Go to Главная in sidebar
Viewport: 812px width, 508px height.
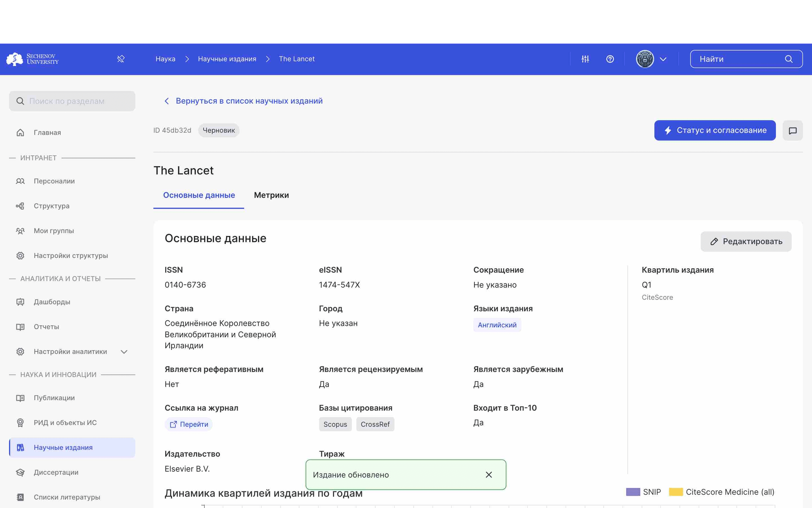point(72,132)
